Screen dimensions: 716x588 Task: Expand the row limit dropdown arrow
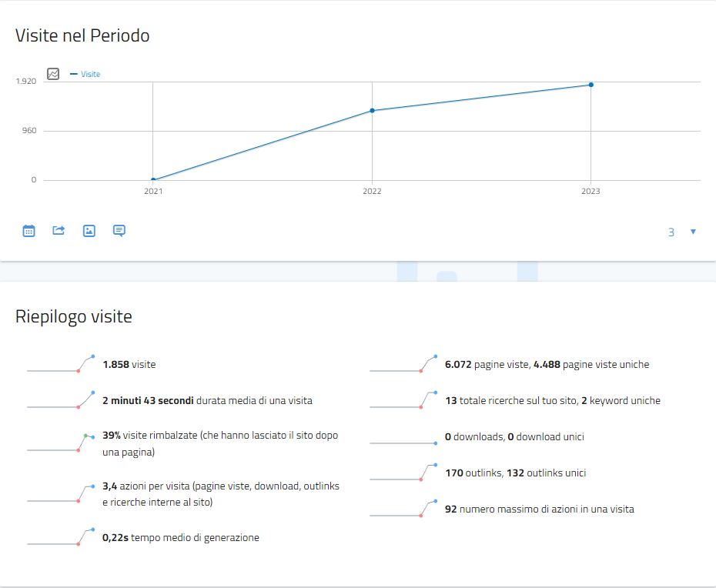[x=693, y=232]
